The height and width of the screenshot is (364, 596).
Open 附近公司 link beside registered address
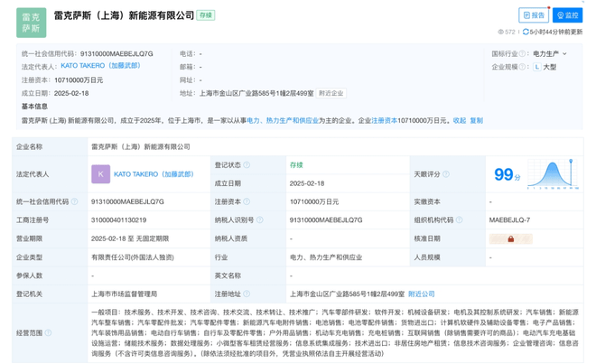pos(422,294)
